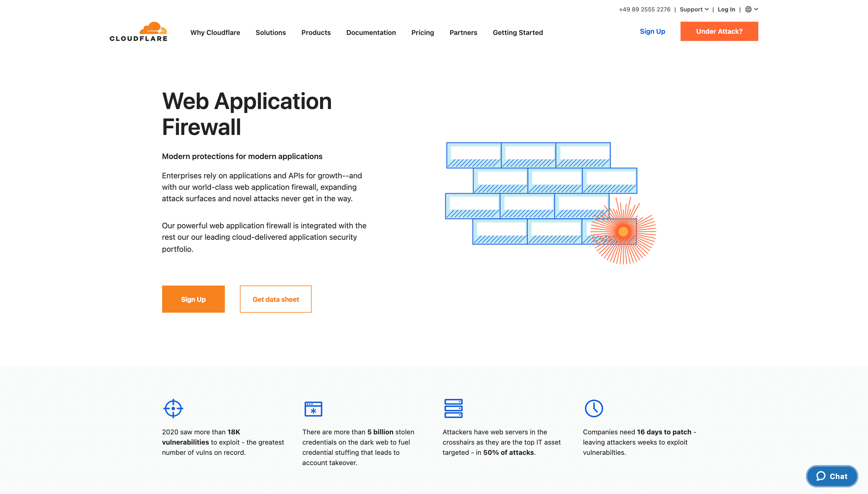Image resolution: width=868 pixels, height=494 pixels.
Task: Click the Get data sheet button
Action: tap(275, 299)
